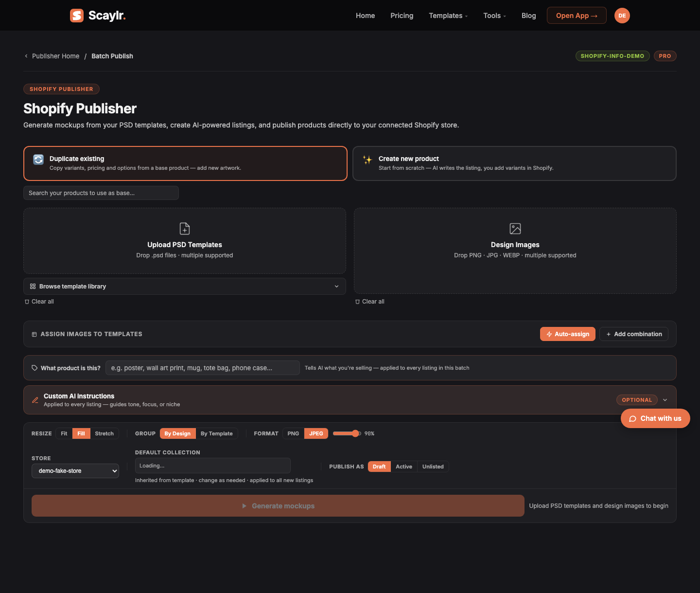This screenshot has width=700, height=593.
Task: Click the JPEG quality slider handle
Action: point(355,433)
